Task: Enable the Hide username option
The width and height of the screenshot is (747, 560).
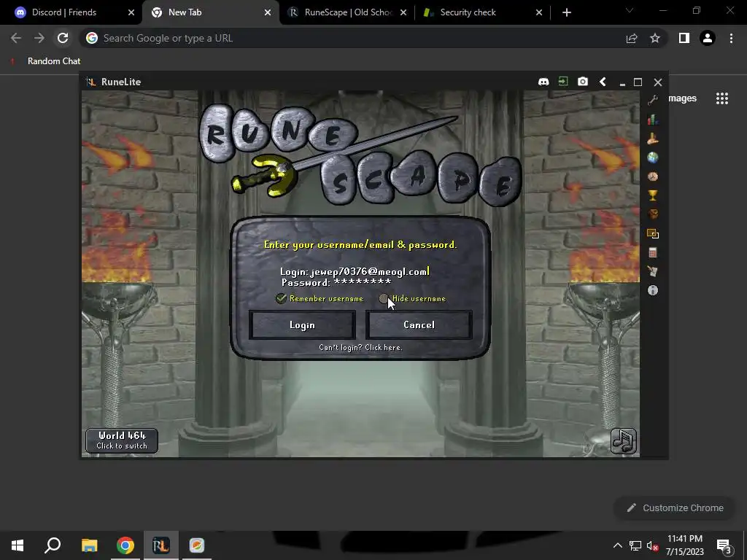Action: tap(384, 298)
